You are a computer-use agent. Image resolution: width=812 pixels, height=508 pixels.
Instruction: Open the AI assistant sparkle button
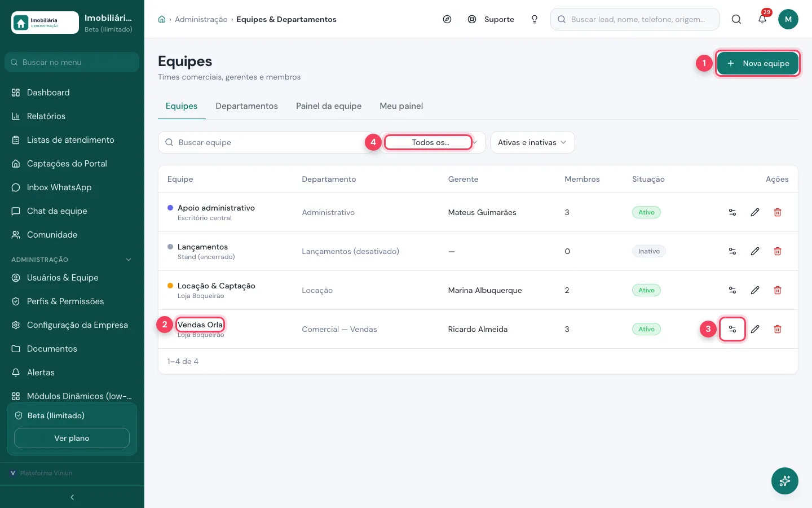(785, 481)
